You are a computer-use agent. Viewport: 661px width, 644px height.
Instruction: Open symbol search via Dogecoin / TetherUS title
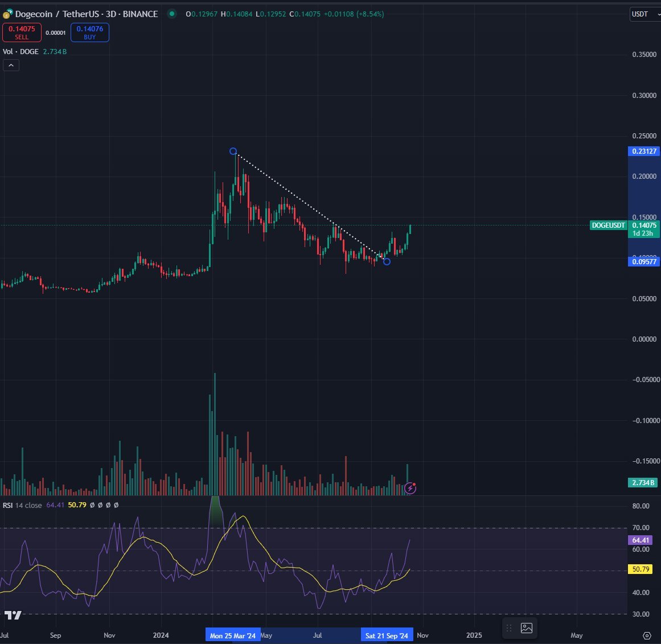[x=87, y=14]
